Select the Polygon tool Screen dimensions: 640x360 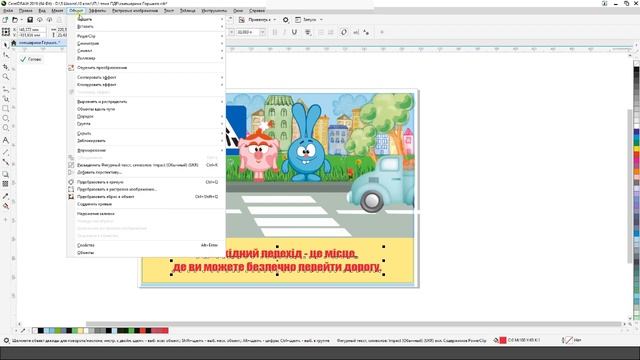click(x=6, y=128)
